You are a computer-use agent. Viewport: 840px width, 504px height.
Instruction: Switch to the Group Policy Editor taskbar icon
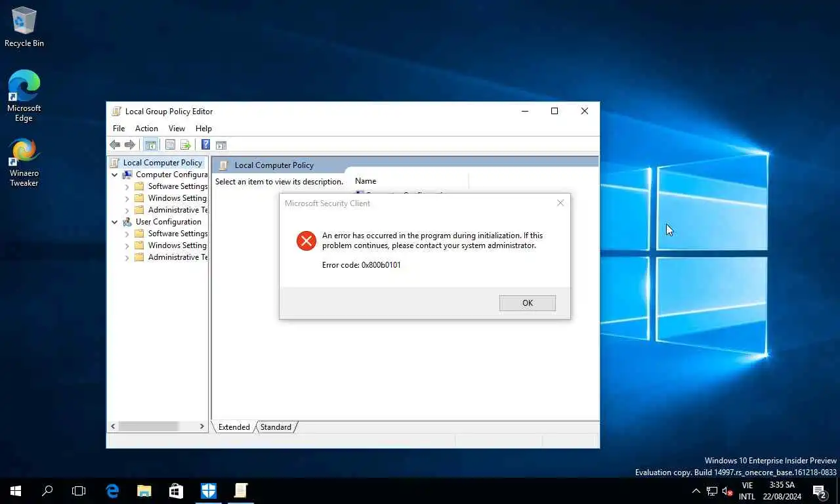tap(241, 490)
